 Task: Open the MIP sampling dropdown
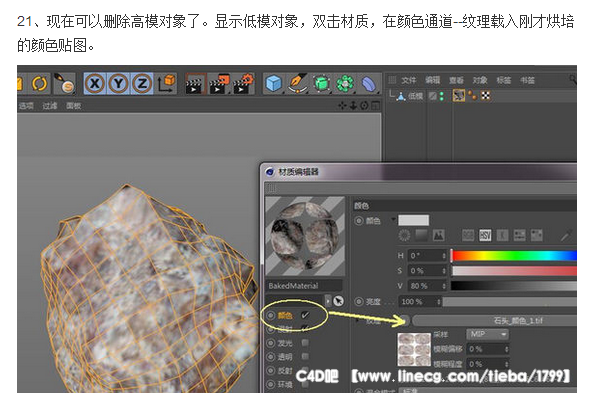(487, 334)
